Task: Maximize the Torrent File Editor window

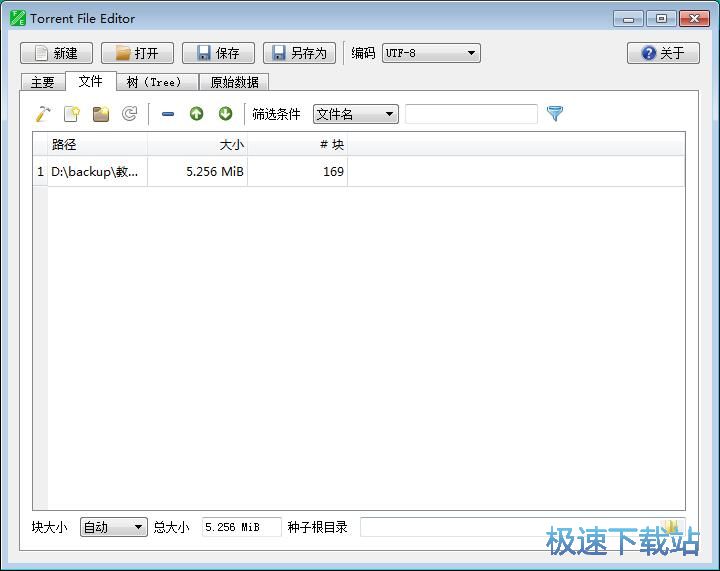Action: pyautogui.click(x=661, y=19)
